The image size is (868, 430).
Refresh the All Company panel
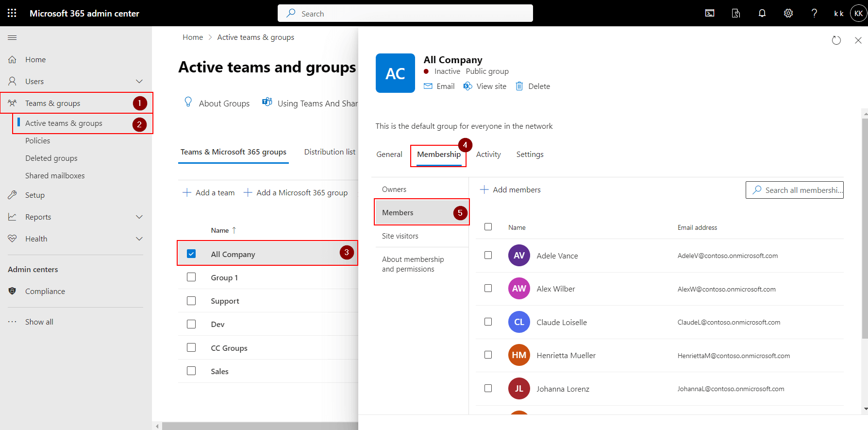click(x=836, y=40)
